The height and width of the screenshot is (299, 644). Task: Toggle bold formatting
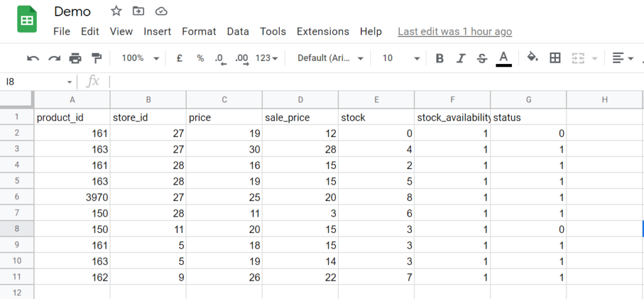[x=440, y=58]
